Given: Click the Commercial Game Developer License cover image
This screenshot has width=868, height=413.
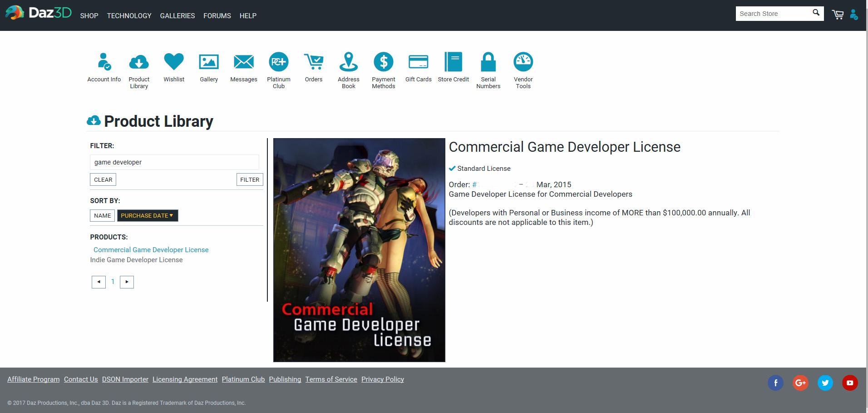Looking at the screenshot, I should pos(359,250).
